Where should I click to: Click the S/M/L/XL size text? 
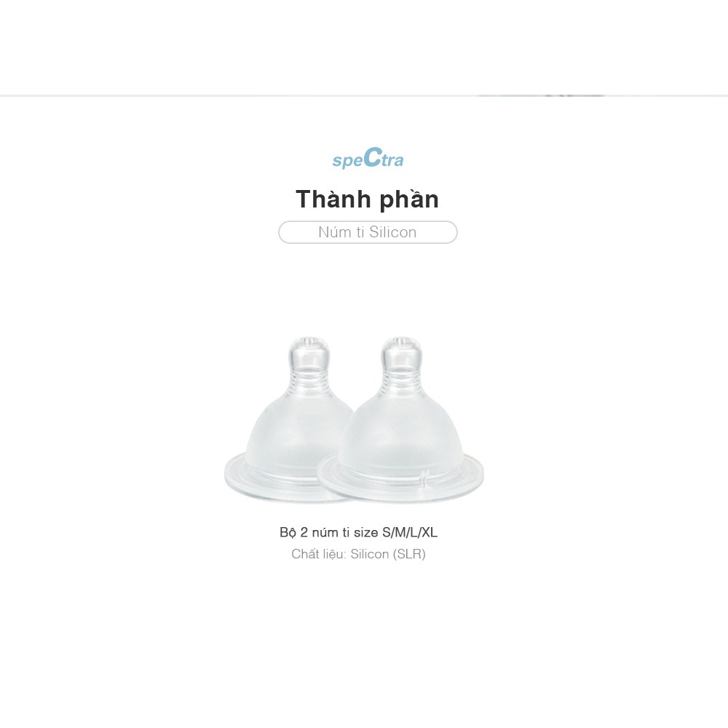(x=410, y=532)
